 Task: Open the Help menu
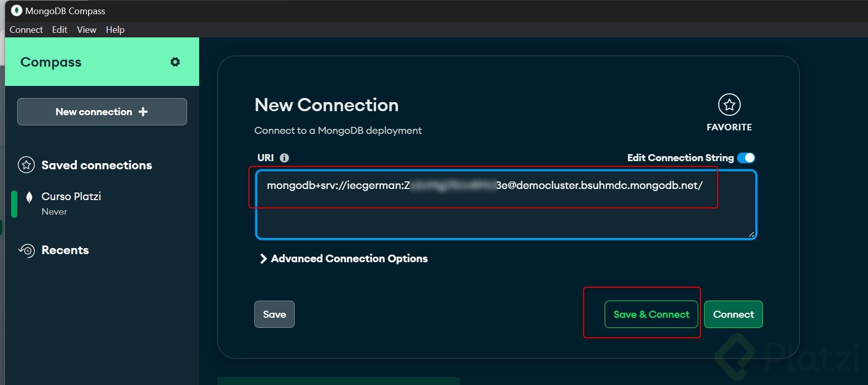click(x=115, y=30)
